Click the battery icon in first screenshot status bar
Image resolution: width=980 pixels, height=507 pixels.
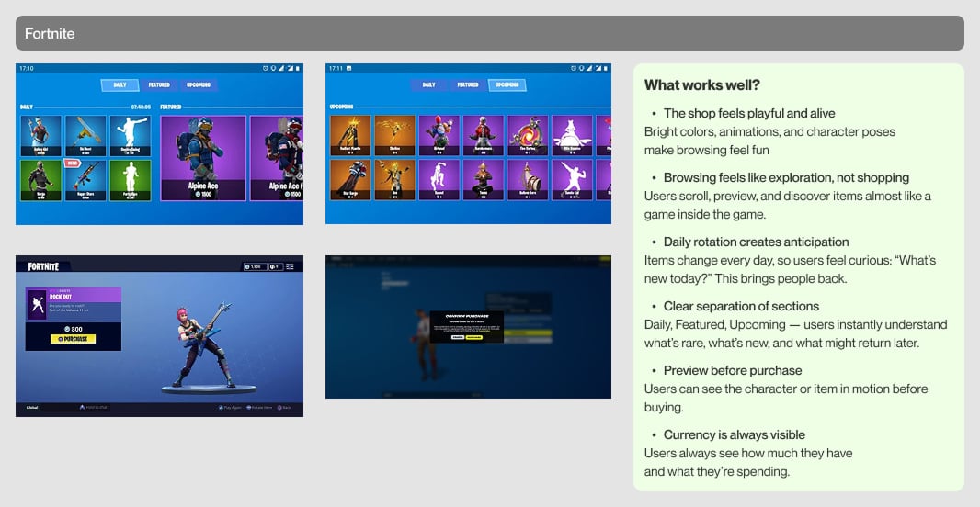click(298, 68)
